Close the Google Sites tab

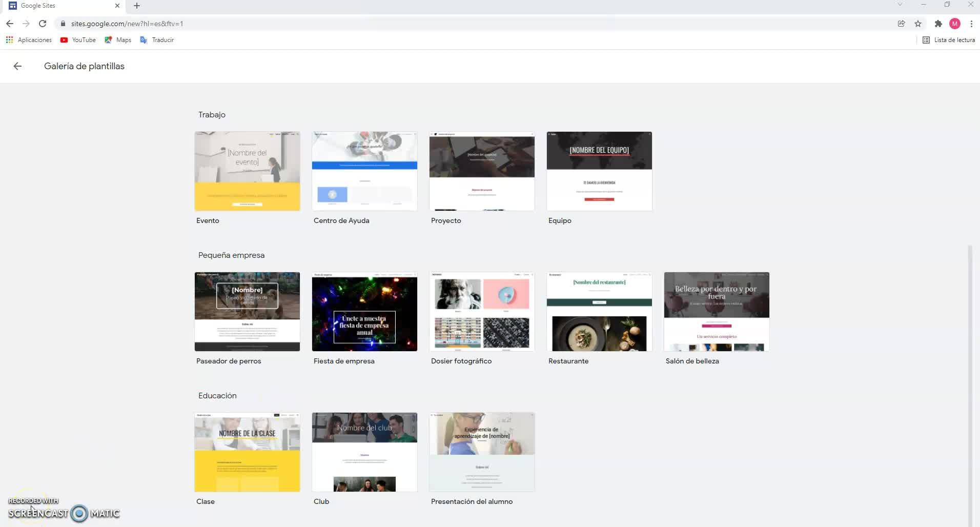tap(117, 6)
